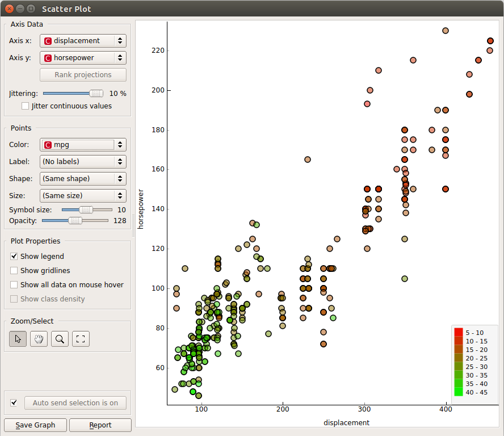This screenshot has width=504, height=436.
Task: Enable Jitter continuous values
Action: click(x=25, y=106)
